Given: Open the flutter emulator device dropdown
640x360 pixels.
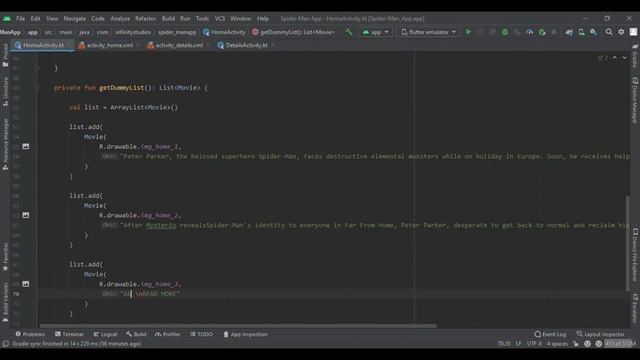Looking at the screenshot, I should (x=428, y=32).
